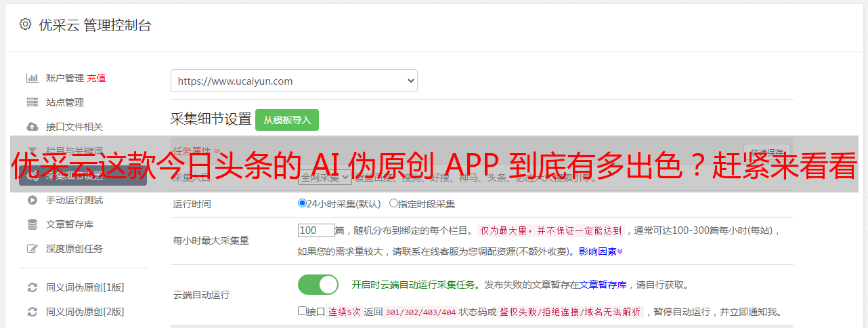Click the red 充值 link

click(96, 78)
